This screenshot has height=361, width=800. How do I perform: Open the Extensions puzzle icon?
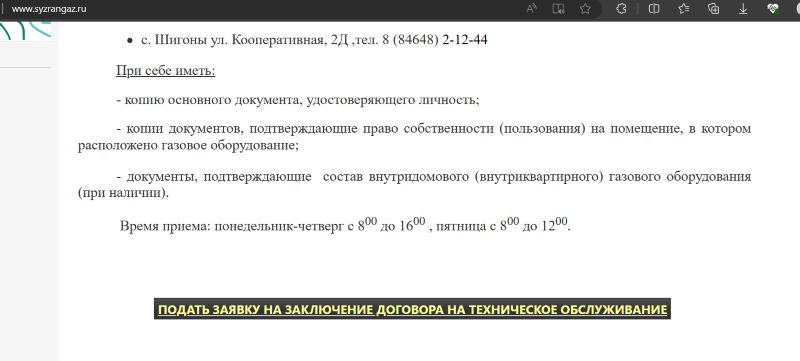(621, 9)
